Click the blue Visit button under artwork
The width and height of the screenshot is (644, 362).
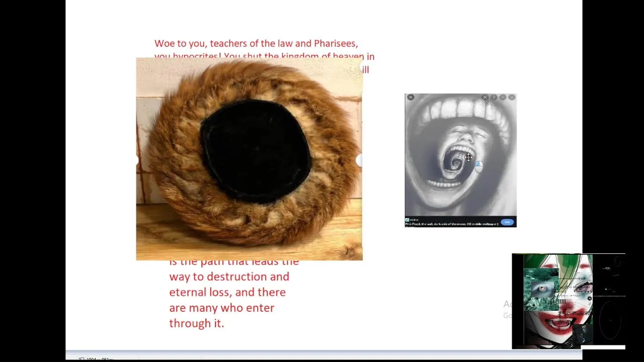click(507, 222)
